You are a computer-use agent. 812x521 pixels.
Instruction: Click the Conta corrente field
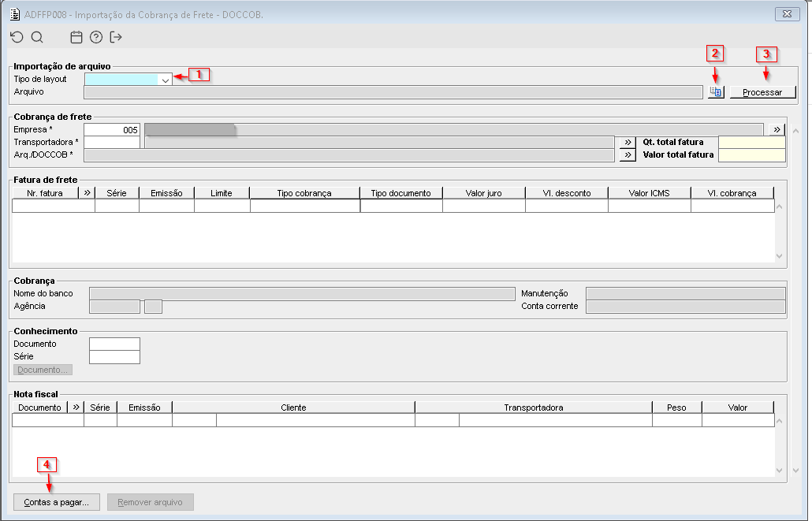click(686, 307)
